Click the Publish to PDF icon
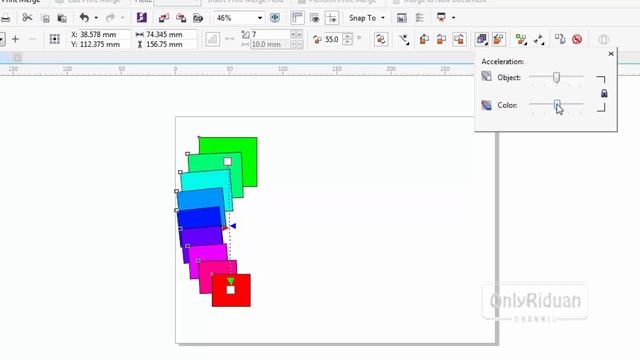Screen dimensions: 640x360 [198, 18]
